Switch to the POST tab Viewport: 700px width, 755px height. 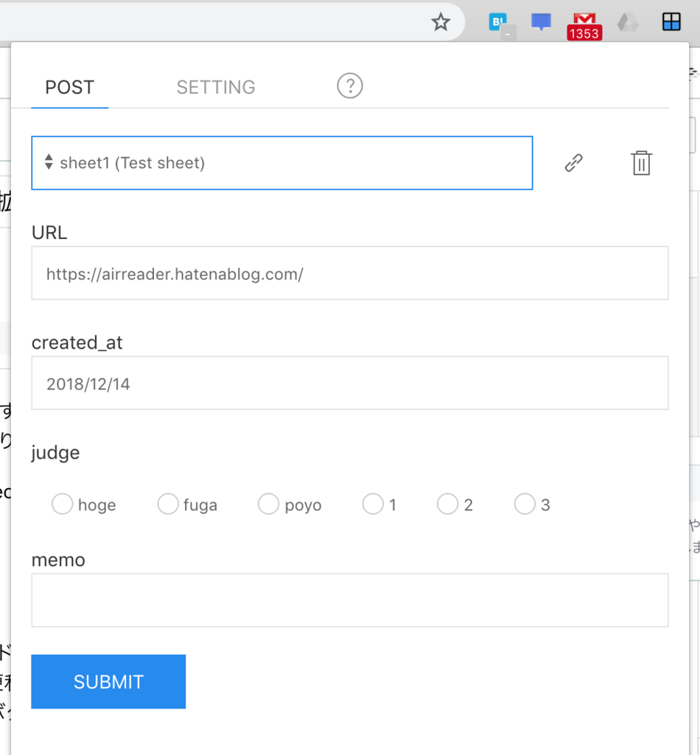pos(70,88)
